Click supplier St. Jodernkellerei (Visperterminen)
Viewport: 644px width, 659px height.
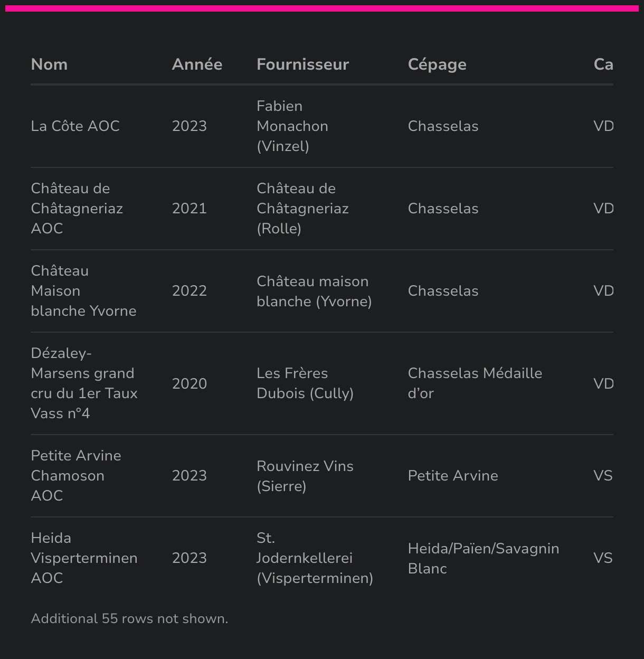pos(315,558)
